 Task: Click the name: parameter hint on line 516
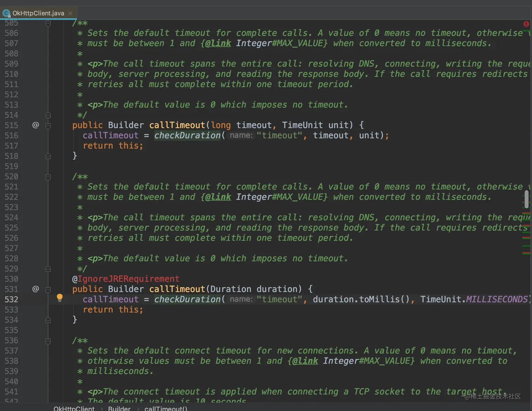coord(241,135)
